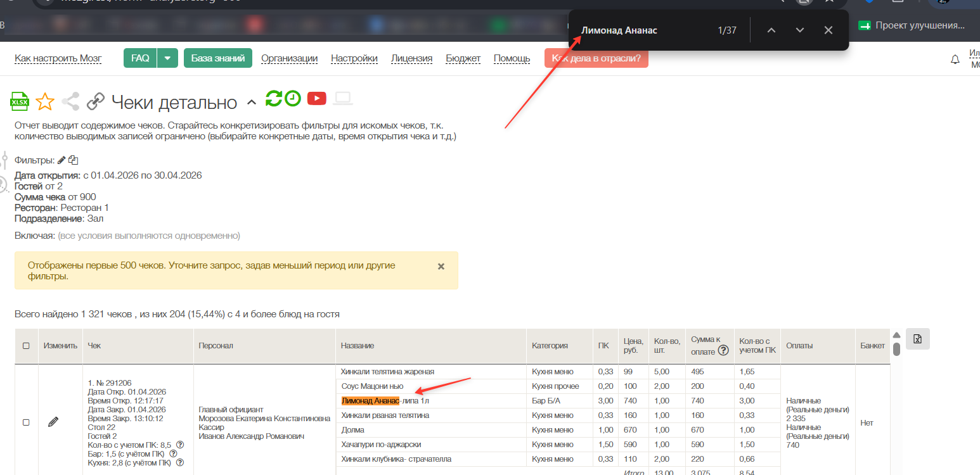
Task: Dismiss the yellow 500 checks warning
Action: click(x=441, y=267)
